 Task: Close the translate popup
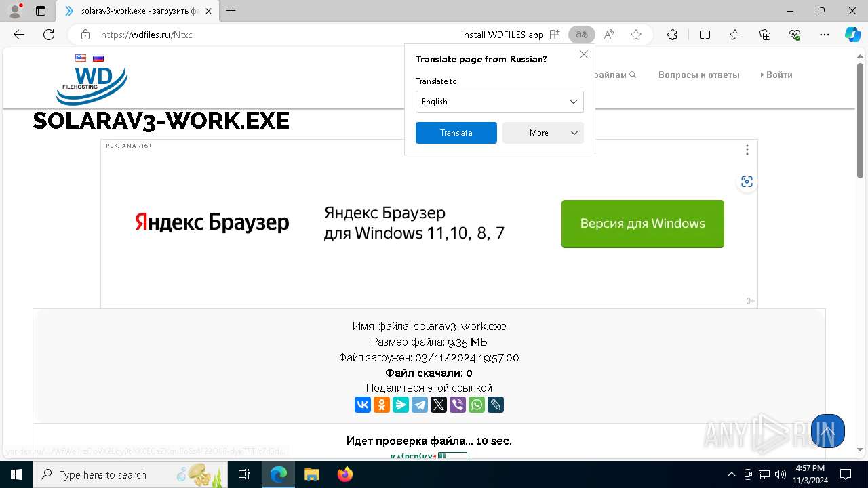(583, 54)
